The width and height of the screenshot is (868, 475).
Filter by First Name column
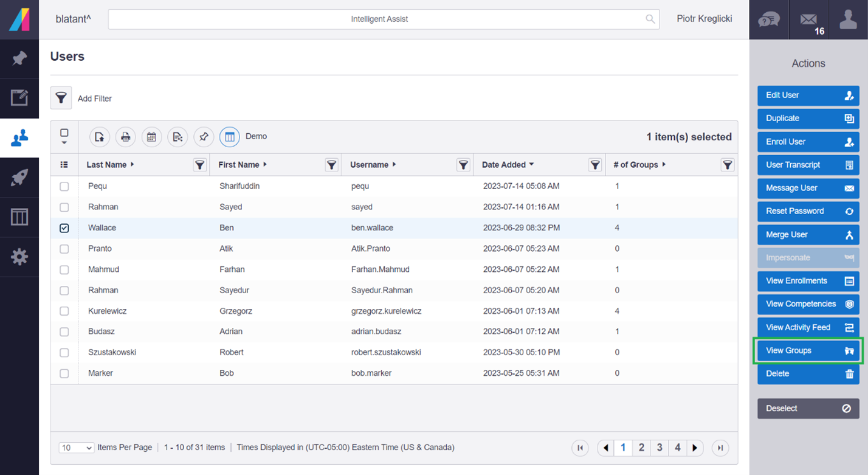[331, 165]
